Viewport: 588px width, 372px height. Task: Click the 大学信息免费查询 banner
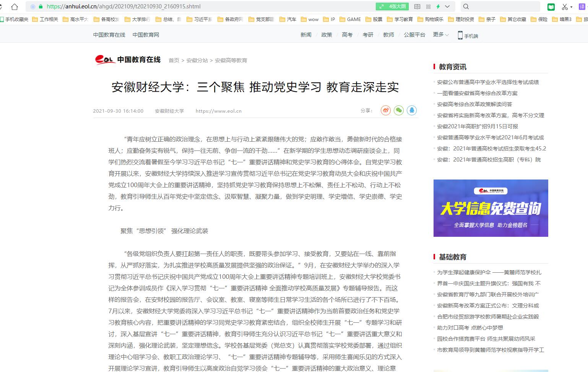pos(491,208)
